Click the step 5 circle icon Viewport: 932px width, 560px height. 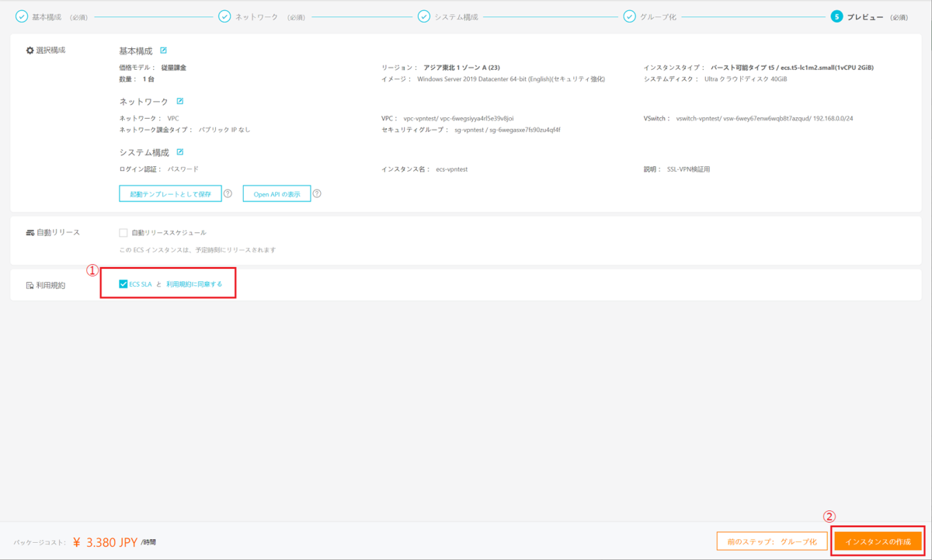click(836, 16)
